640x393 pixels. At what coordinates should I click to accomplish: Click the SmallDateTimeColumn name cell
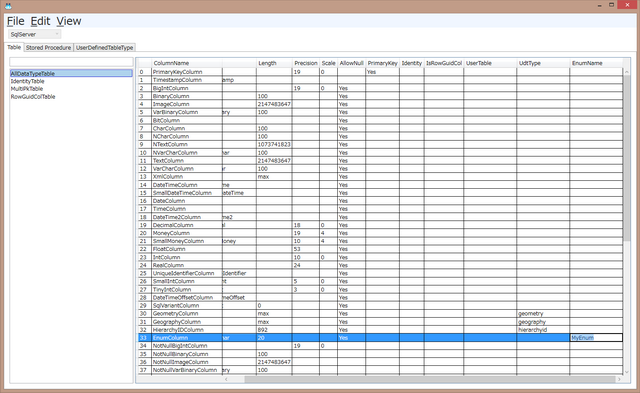tap(187, 193)
